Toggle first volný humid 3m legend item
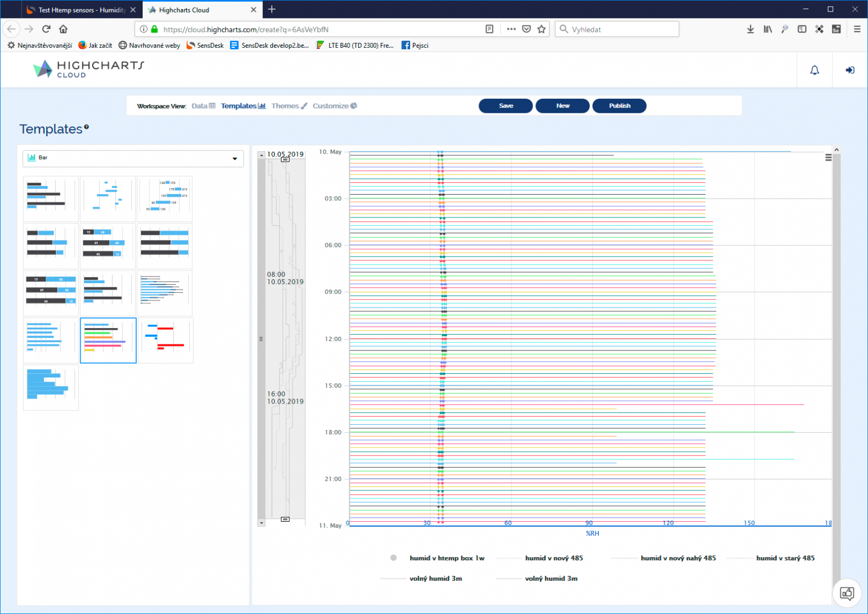The width and height of the screenshot is (868, 614). (x=422, y=578)
